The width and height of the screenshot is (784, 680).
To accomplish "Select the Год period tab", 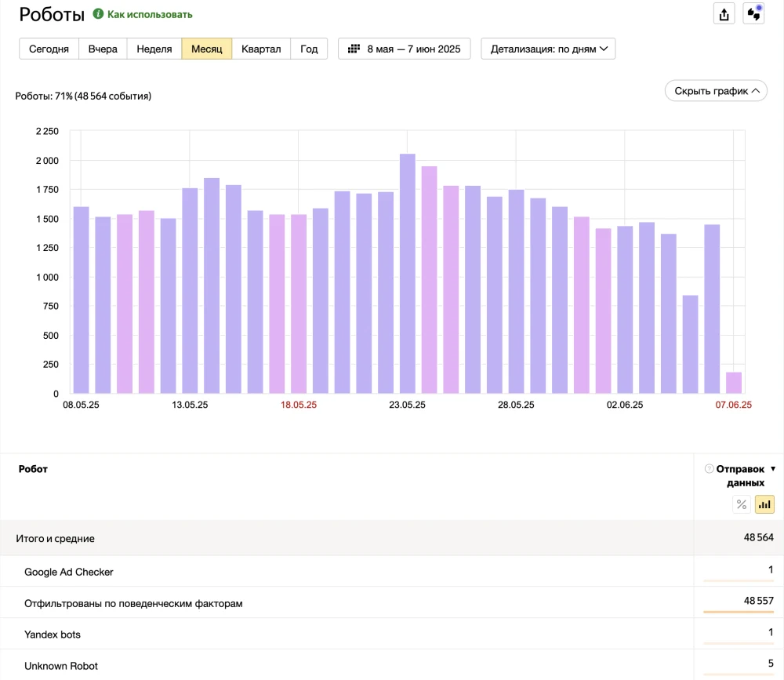I will (x=309, y=49).
